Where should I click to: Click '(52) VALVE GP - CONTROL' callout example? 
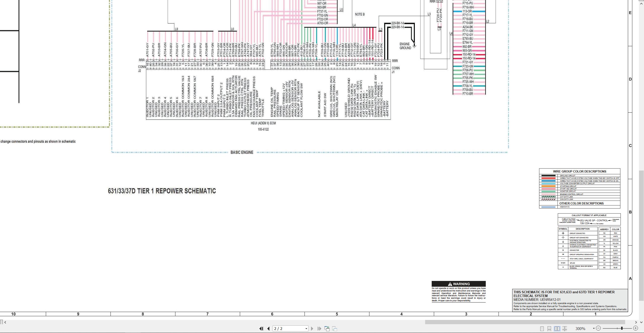[x=594, y=221]
